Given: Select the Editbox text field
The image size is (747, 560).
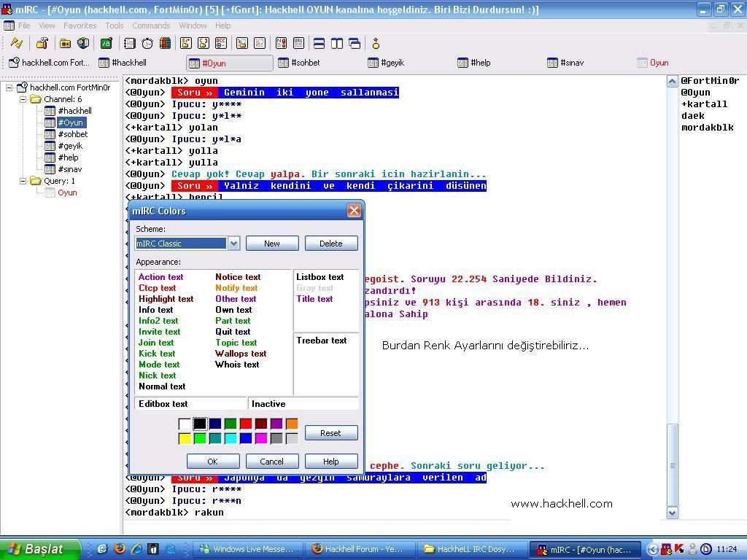Looking at the screenshot, I should point(190,404).
